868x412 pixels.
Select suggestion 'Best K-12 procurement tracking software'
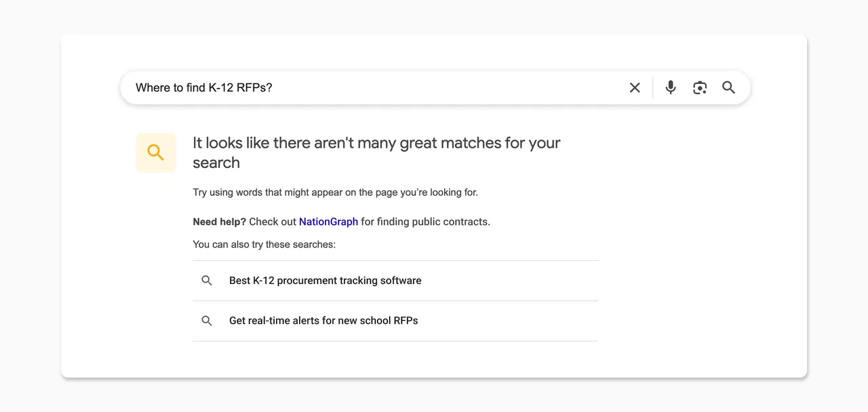395,281
